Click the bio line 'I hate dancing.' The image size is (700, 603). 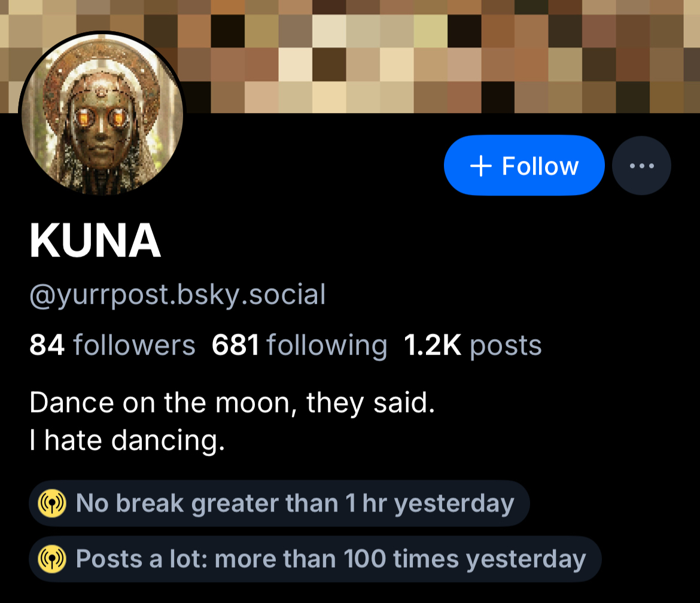coord(127,441)
